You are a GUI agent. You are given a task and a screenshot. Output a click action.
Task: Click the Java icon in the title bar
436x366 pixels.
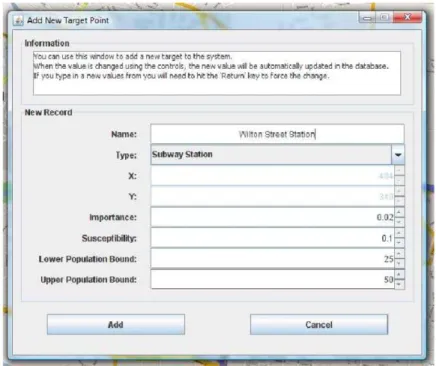18,20
